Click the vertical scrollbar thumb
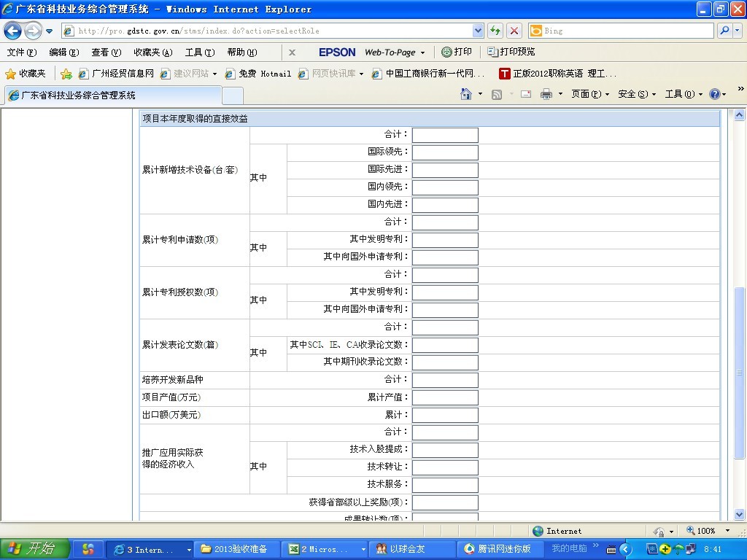 pyautogui.click(x=740, y=373)
